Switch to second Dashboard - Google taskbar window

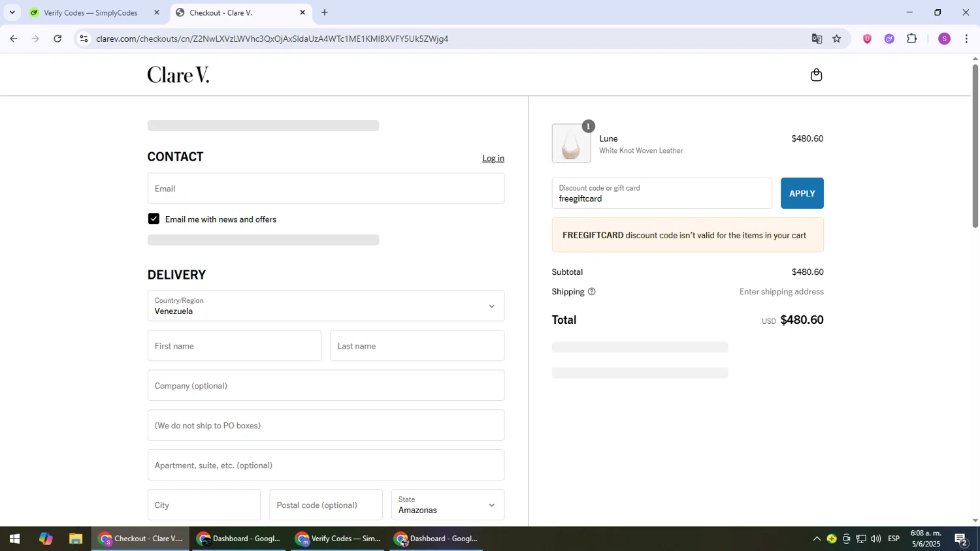tap(436, 539)
